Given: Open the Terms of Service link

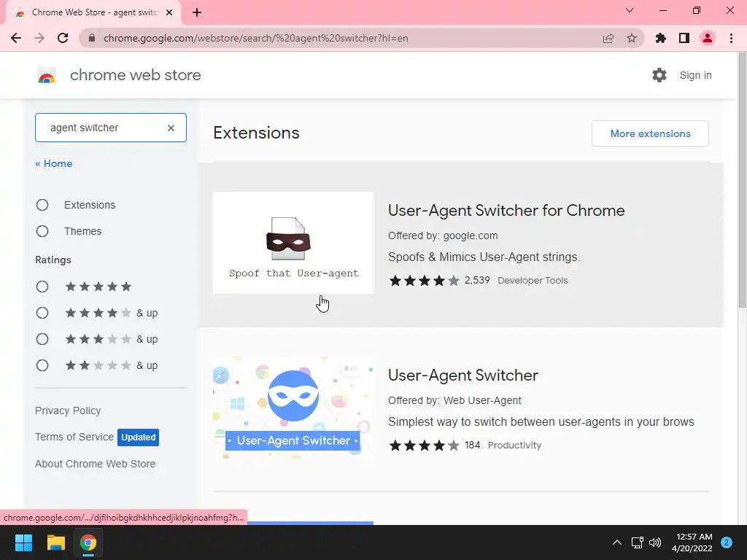Looking at the screenshot, I should click(x=74, y=437).
